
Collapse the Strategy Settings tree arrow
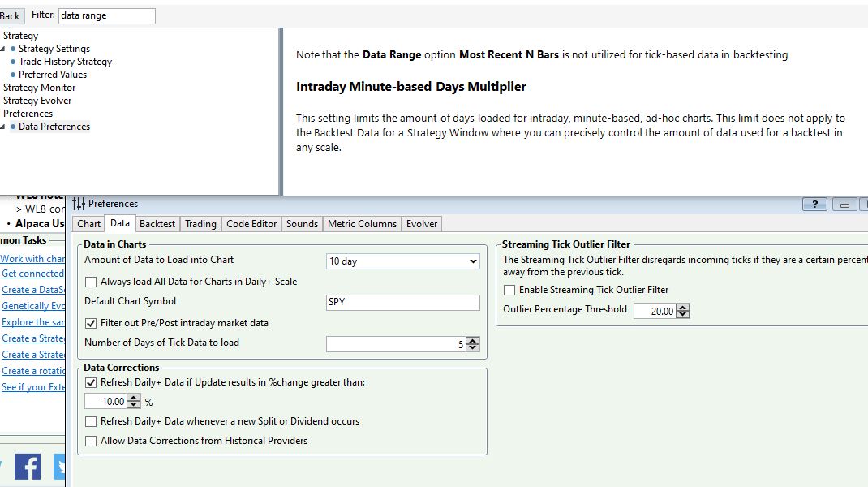click(x=3, y=50)
